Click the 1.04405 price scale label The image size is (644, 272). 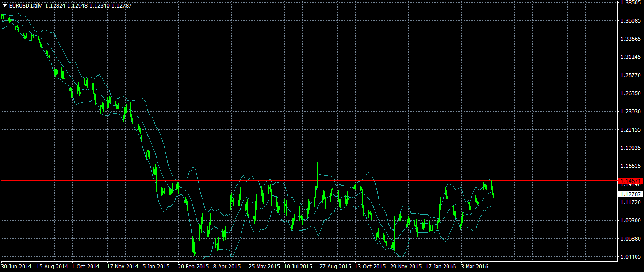pos(631,257)
